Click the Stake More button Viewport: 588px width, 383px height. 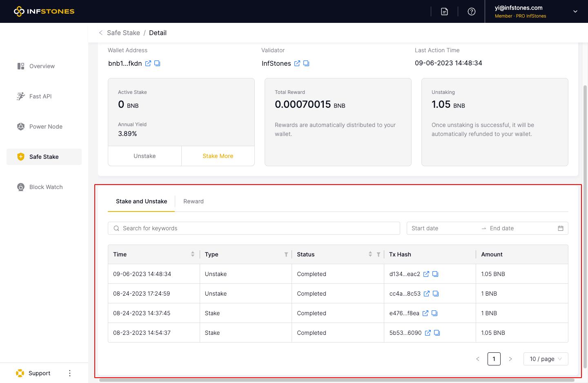click(x=218, y=156)
